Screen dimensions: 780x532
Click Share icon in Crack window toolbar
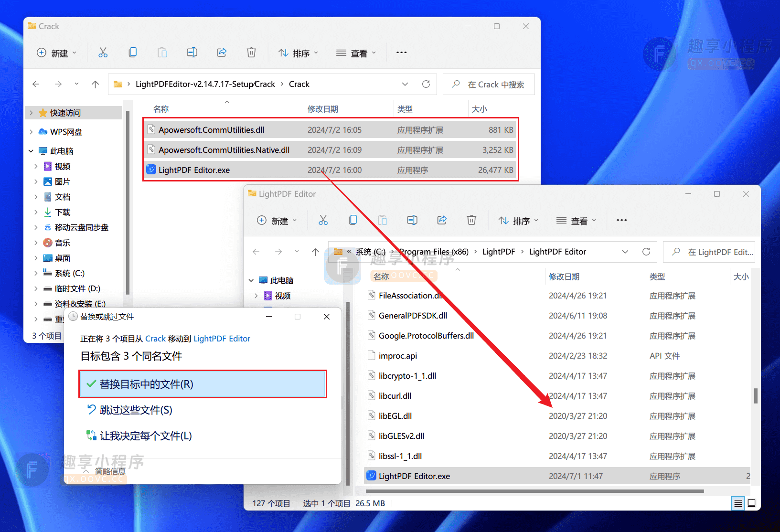222,53
